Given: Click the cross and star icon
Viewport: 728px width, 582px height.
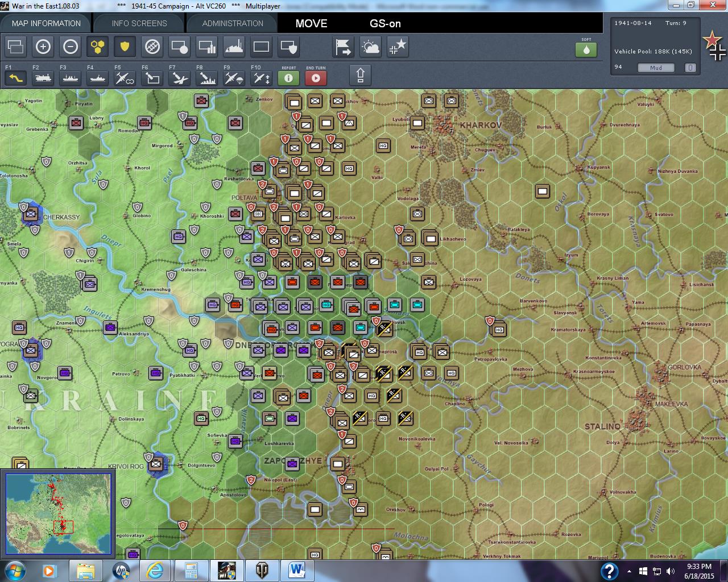Looking at the screenshot, I should [398, 47].
